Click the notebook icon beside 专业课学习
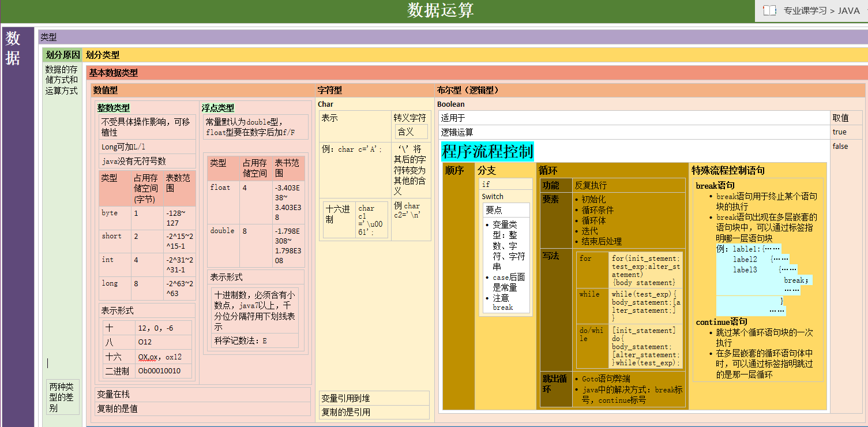Viewport: 868px width, 427px height. [769, 10]
